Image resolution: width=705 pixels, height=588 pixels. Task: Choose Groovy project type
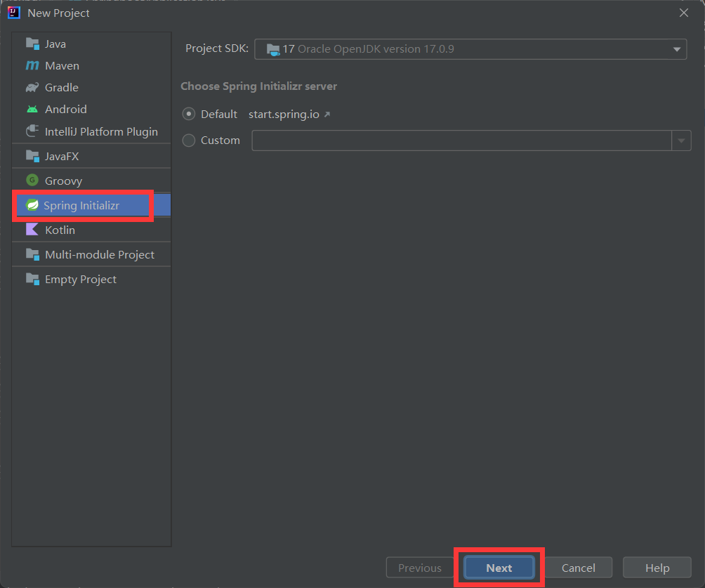pyautogui.click(x=91, y=181)
